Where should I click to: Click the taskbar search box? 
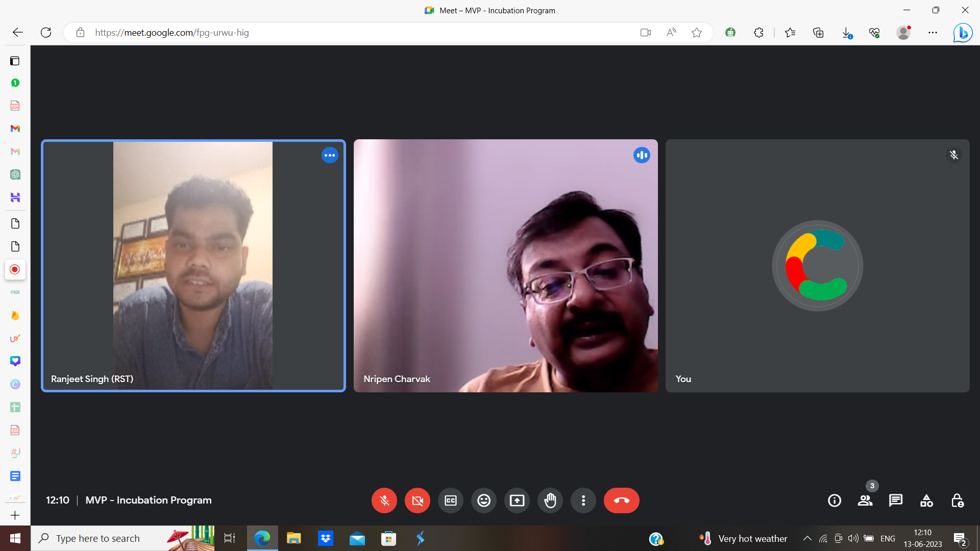[x=122, y=538]
